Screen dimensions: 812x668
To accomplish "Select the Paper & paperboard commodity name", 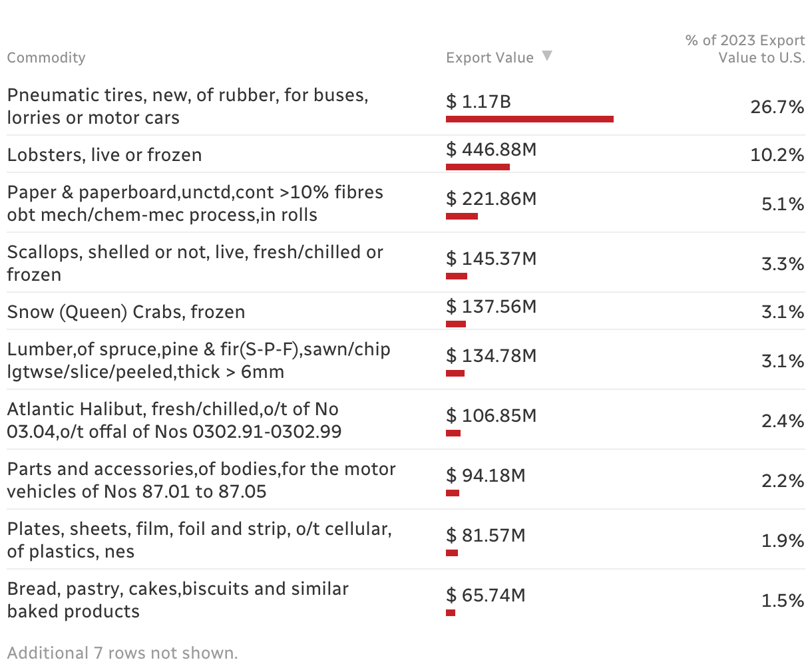I will 195,204.
